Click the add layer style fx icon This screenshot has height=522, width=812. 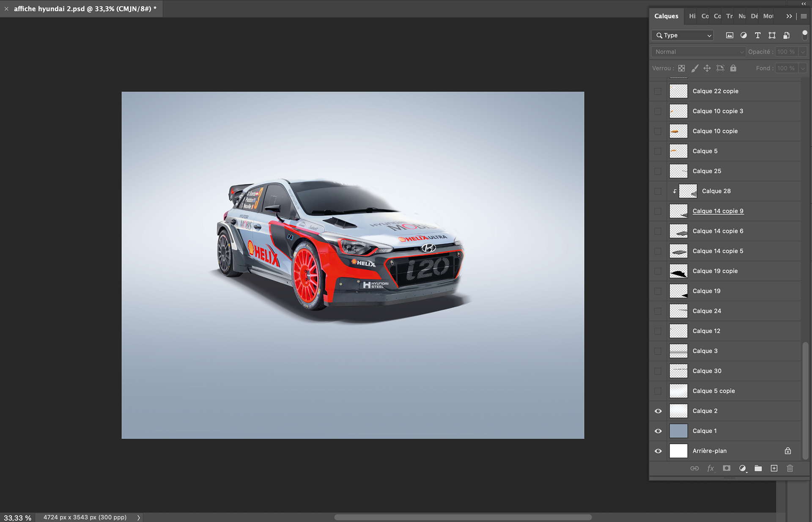point(710,468)
